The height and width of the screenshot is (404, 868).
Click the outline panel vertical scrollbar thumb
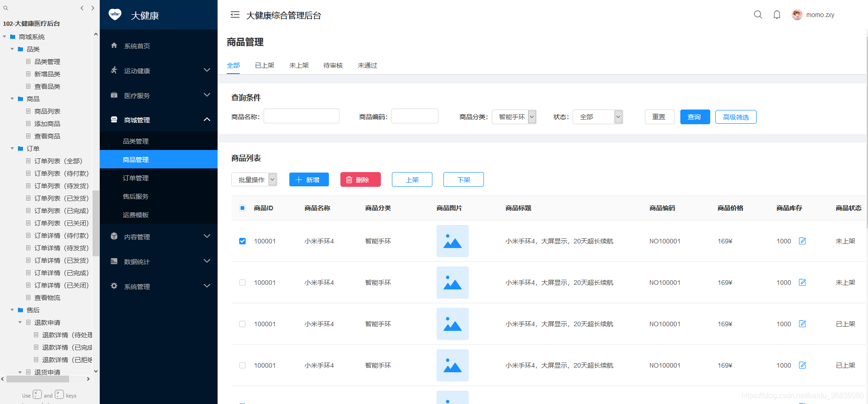pyautogui.click(x=96, y=223)
